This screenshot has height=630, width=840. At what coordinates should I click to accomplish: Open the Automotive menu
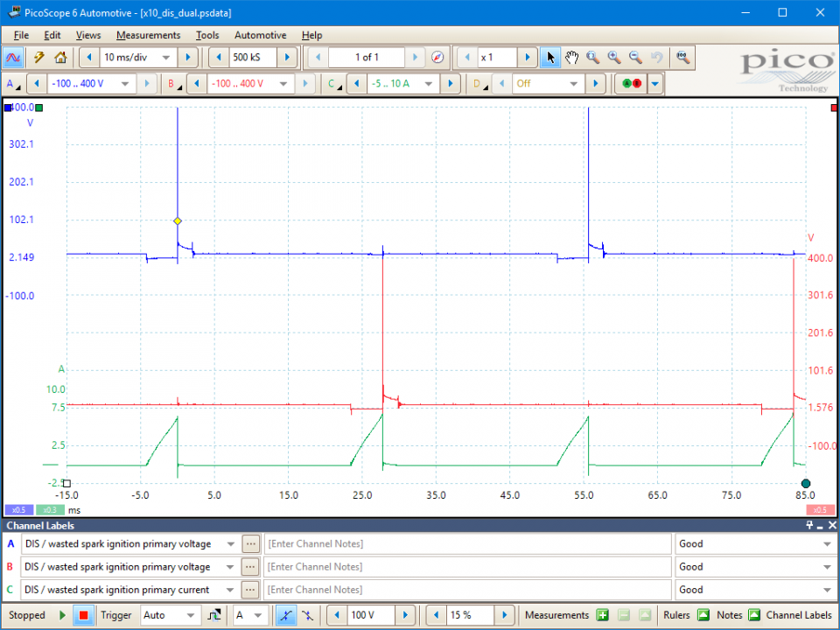(x=260, y=35)
